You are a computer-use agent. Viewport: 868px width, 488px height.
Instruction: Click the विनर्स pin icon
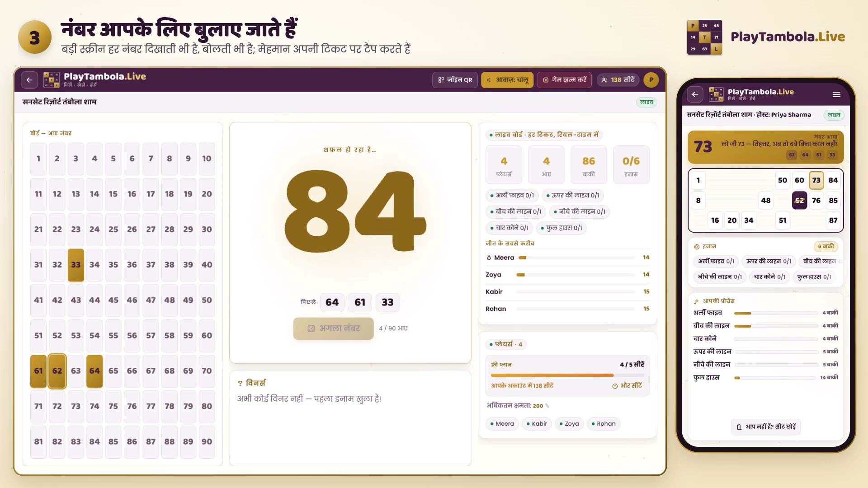pyautogui.click(x=240, y=383)
